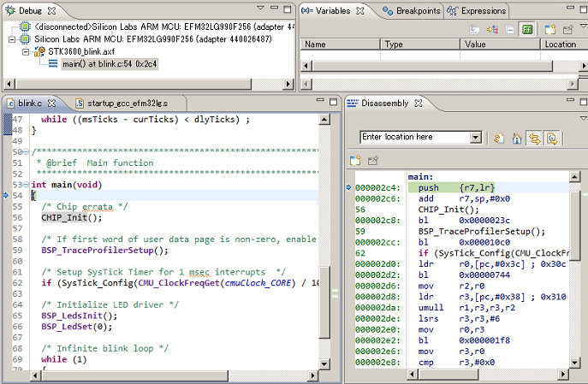This screenshot has width=588, height=384.
Task: Open Debug view menu triangle
Action: coord(260,8)
